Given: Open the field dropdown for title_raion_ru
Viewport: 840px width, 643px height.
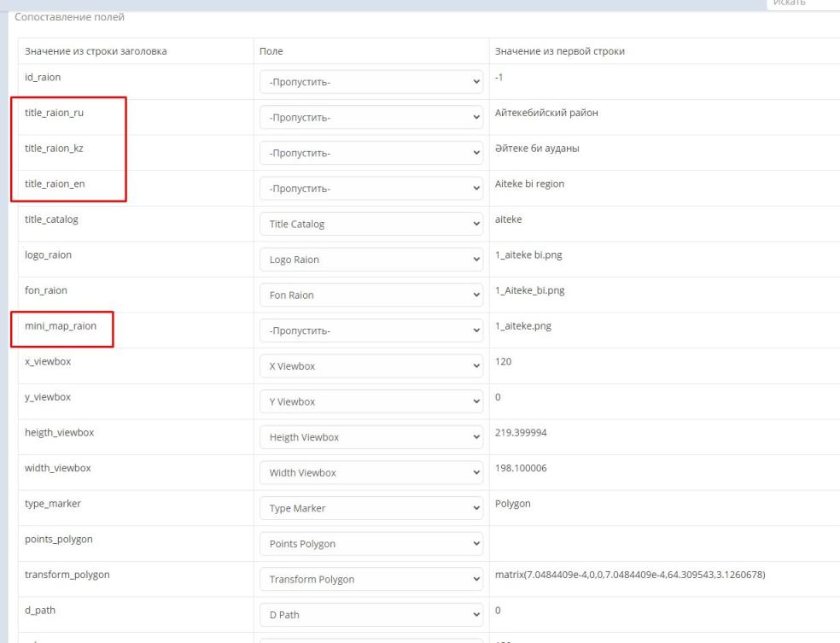Looking at the screenshot, I should (371, 118).
